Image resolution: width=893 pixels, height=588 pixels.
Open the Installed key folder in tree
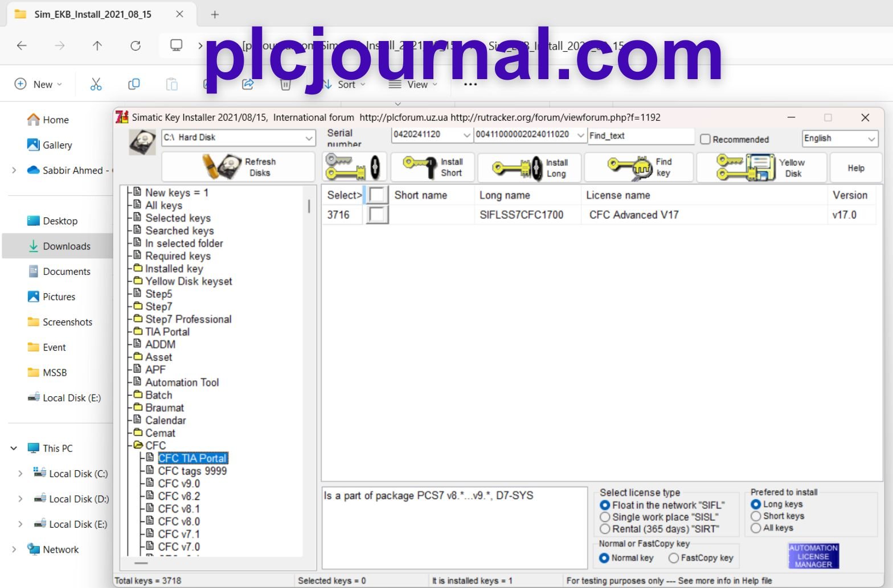(174, 269)
